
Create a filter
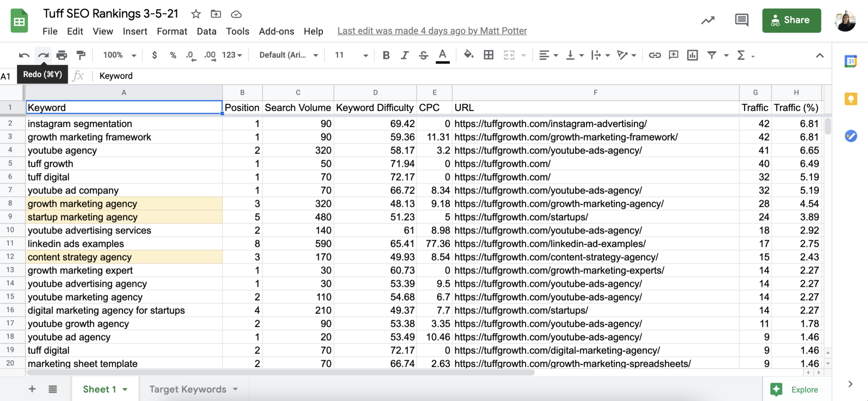[712, 55]
